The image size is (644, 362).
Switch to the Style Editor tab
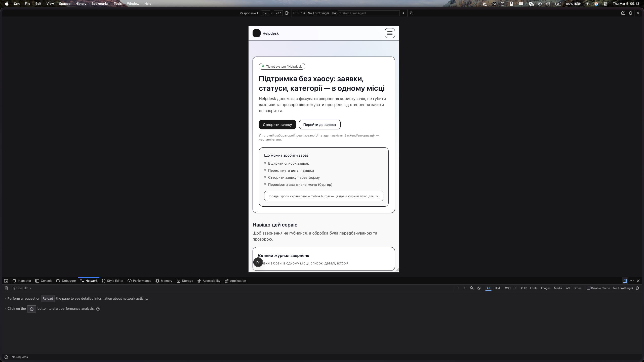pos(112,281)
